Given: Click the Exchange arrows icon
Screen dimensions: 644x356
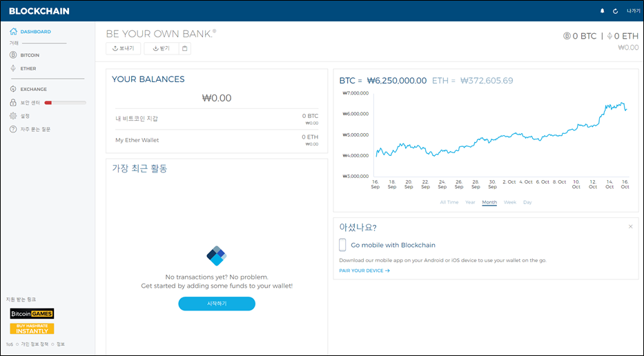Looking at the screenshot, I should pyautogui.click(x=13, y=89).
